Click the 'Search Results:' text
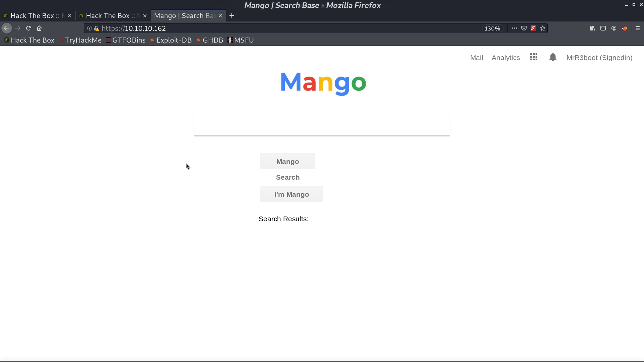Image resolution: width=644 pixels, height=362 pixels. (283, 219)
